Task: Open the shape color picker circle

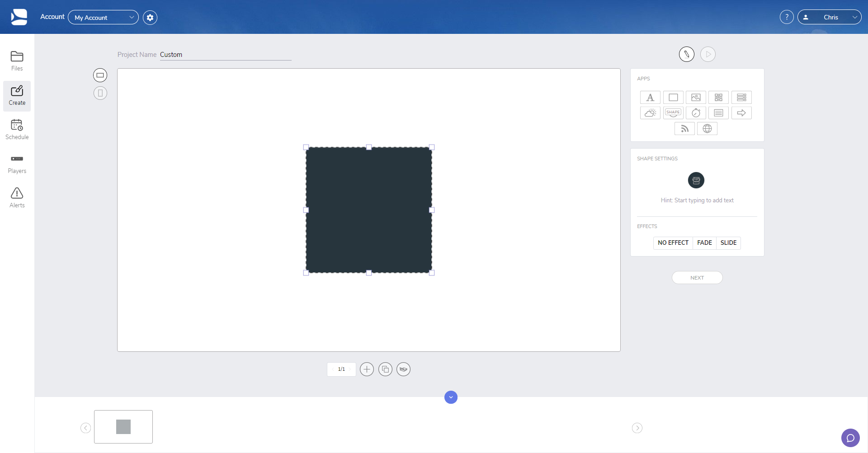Action: click(696, 180)
